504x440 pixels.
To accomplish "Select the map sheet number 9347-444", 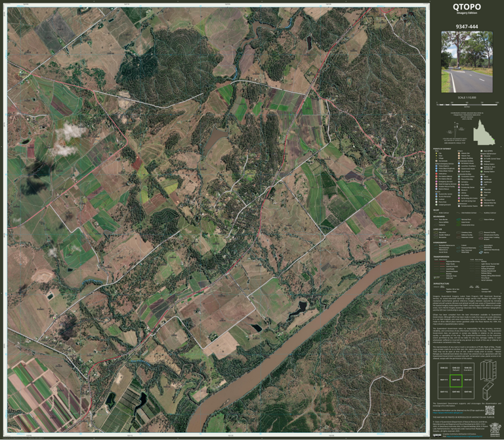I will (x=467, y=26).
